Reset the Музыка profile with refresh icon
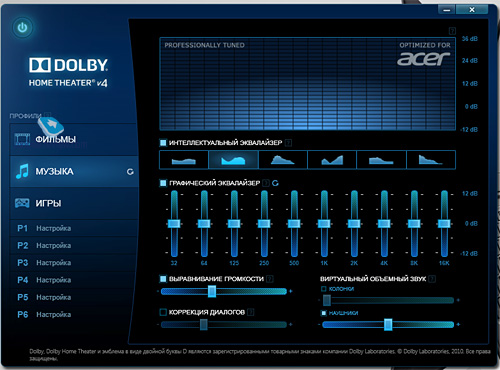The image size is (500, 370). [130, 172]
